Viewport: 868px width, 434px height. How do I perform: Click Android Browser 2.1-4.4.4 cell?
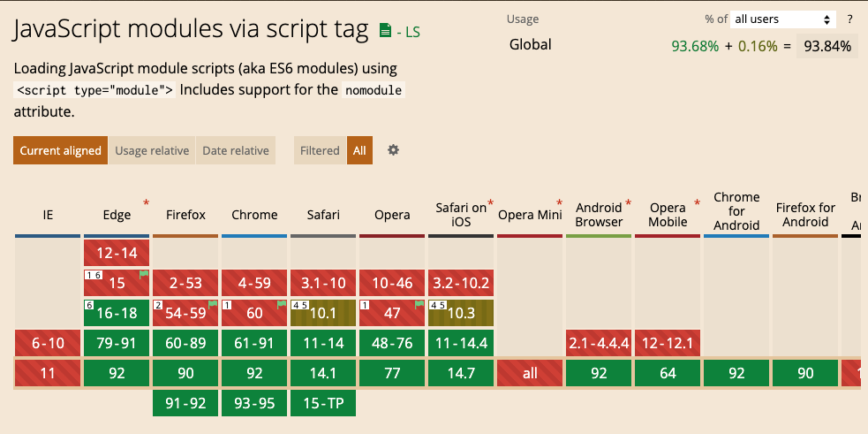599,343
